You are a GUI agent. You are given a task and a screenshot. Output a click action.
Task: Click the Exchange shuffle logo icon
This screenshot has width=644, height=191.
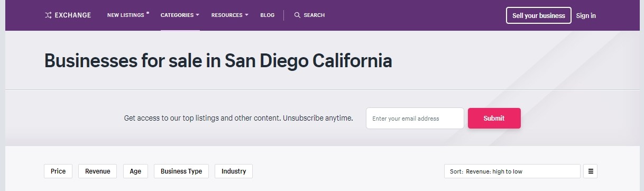click(x=48, y=15)
